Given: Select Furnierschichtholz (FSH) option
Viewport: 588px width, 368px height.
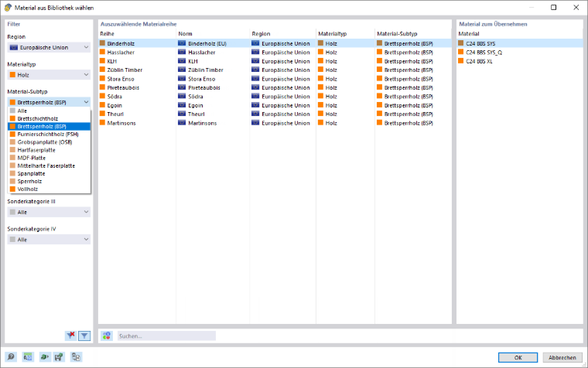Looking at the screenshot, I should tap(49, 135).
